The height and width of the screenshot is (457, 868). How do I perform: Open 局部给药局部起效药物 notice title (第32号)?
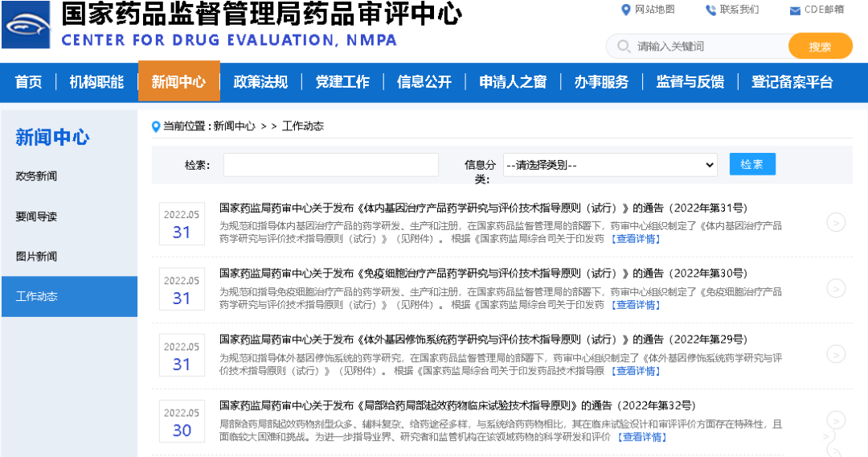pos(457,406)
